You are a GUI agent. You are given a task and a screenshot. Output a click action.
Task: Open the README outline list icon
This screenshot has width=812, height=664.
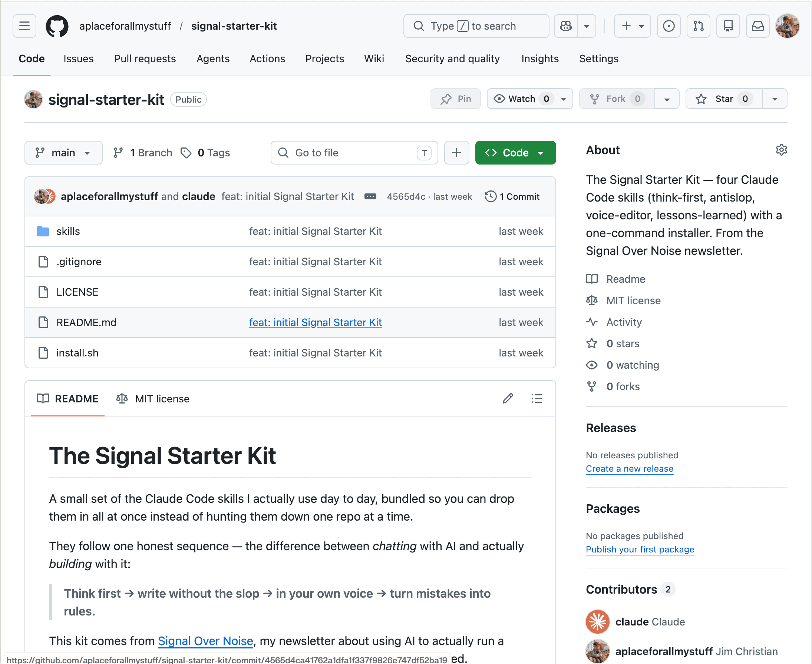tap(537, 399)
